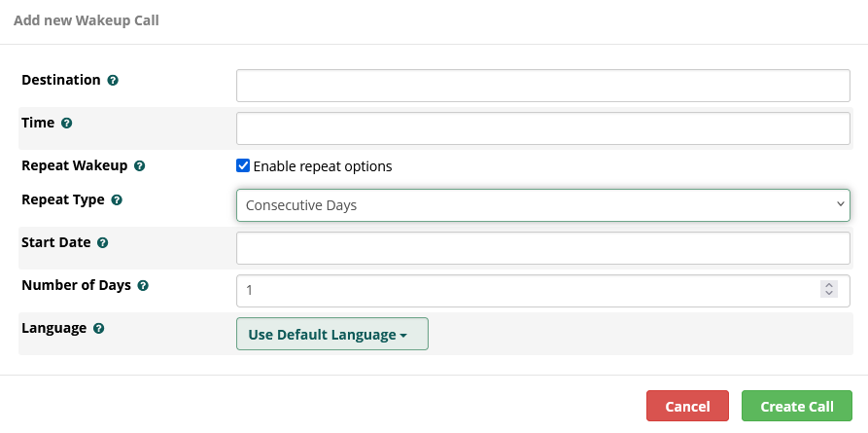Click the help icon beside Time

click(67, 124)
